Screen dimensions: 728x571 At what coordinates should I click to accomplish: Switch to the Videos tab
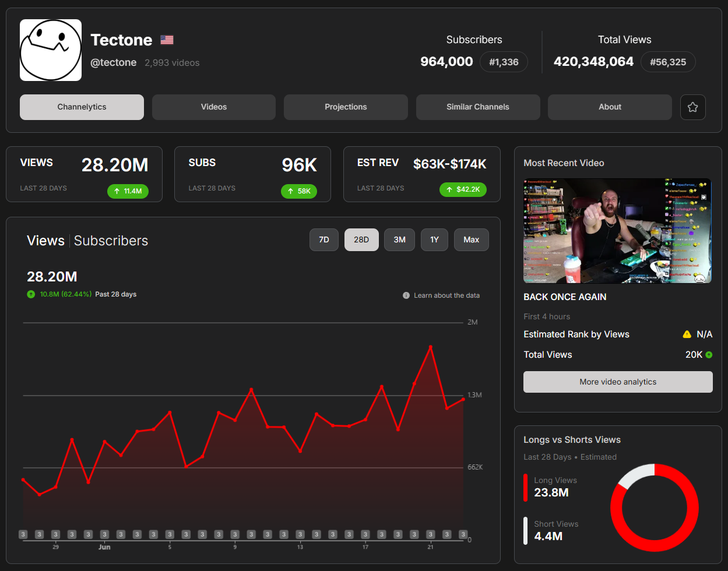[214, 107]
